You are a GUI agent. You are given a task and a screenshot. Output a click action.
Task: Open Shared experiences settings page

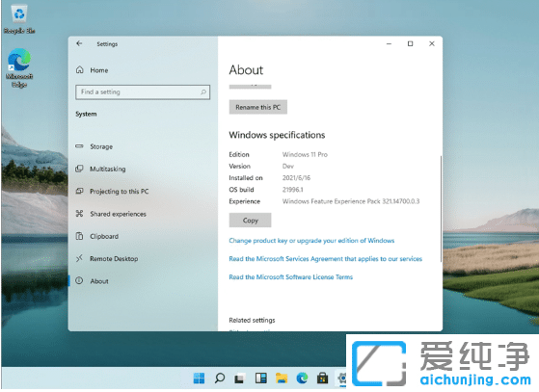pyautogui.click(x=118, y=214)
